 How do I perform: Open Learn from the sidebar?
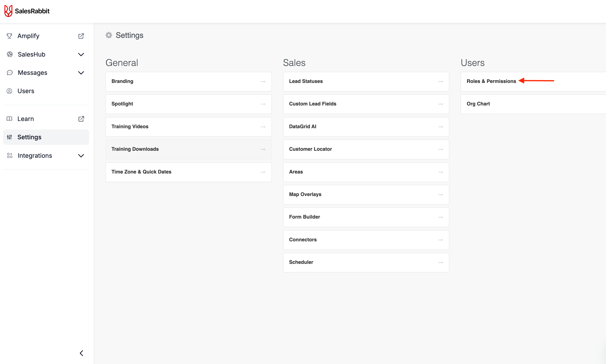[x=46, y=119]
